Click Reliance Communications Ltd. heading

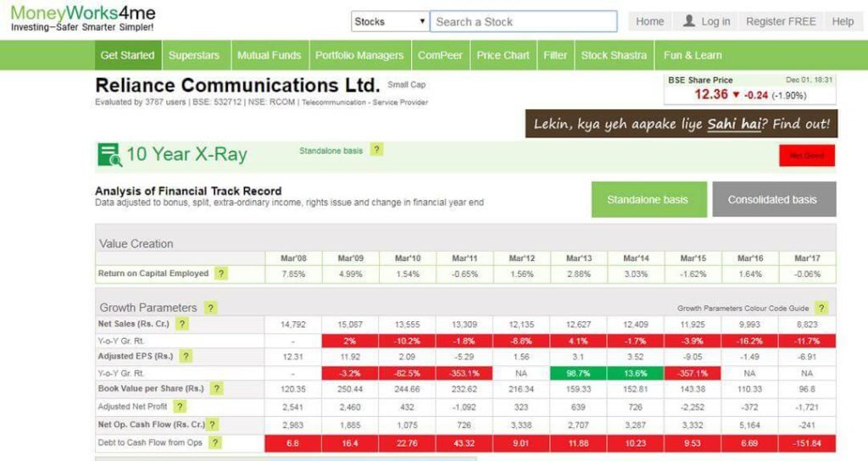(237, 86)
